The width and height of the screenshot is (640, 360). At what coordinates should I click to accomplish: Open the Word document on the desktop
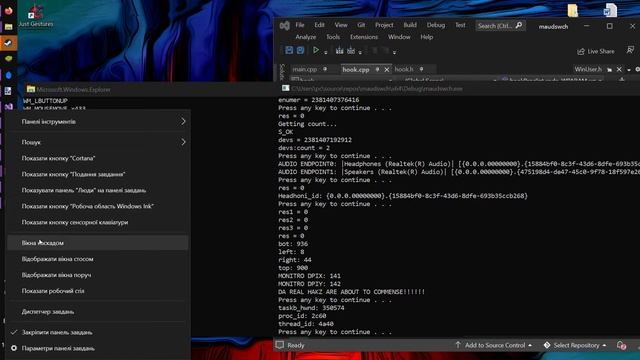pyautogui.click(x=611, y=10)
